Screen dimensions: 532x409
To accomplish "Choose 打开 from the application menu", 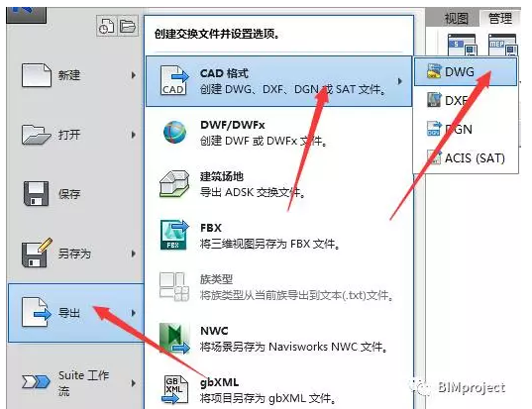I will (x=69, y=135).
